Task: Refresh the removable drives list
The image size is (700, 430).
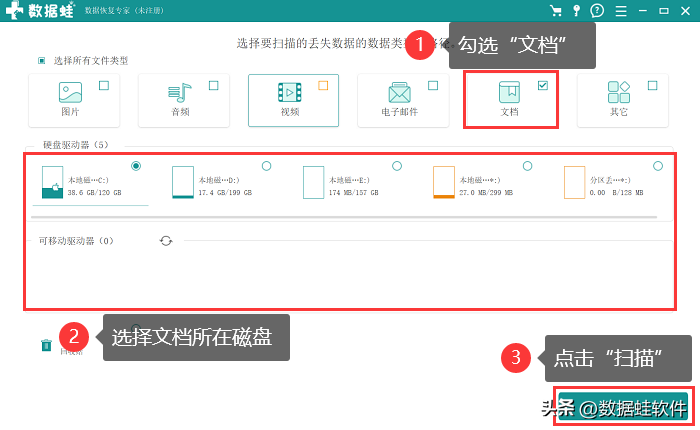Action: click(166, 241)
